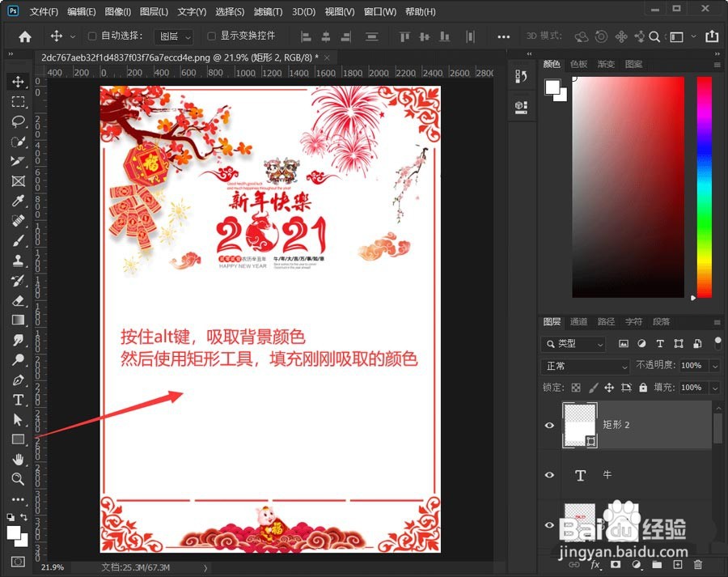Select the Pen tool

(18, 380)
